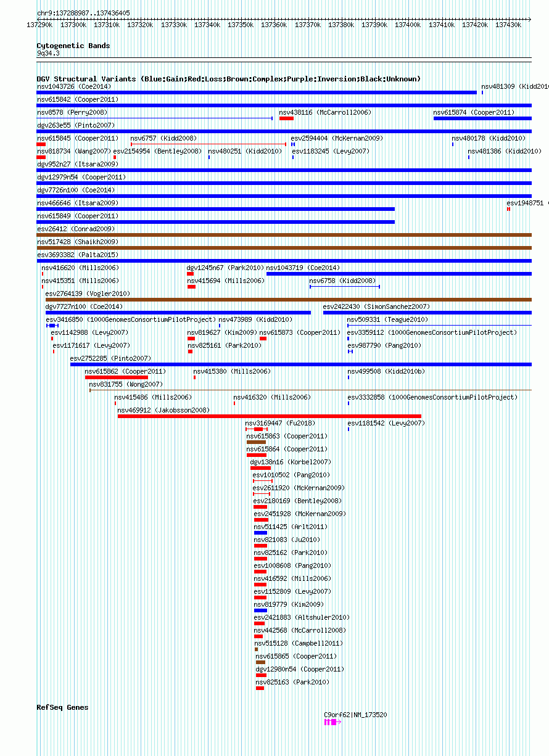Open nsv615862 (Cooper2011) loss variant
549x756 pixels.
pyautogui.click(x=125, y=371)
